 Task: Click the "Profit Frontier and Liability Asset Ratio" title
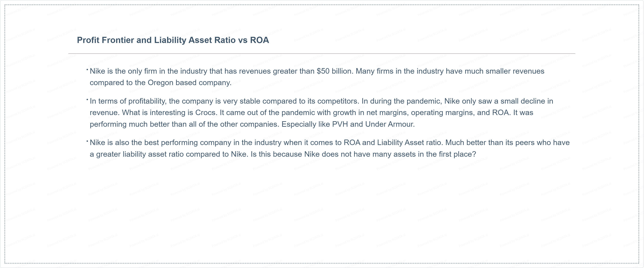tap(173, 40)
